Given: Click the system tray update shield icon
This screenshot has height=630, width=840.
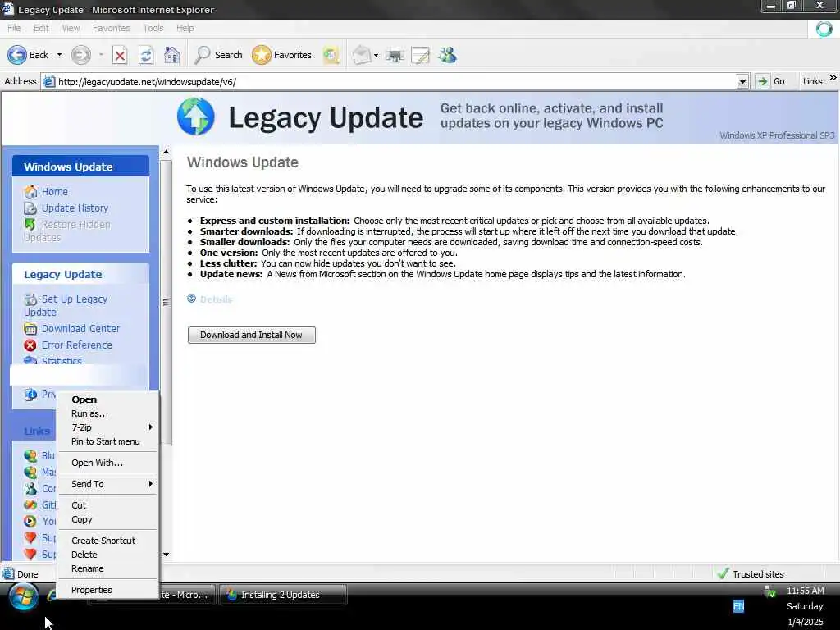Looking at the screenshot, I should pos(770,591).
